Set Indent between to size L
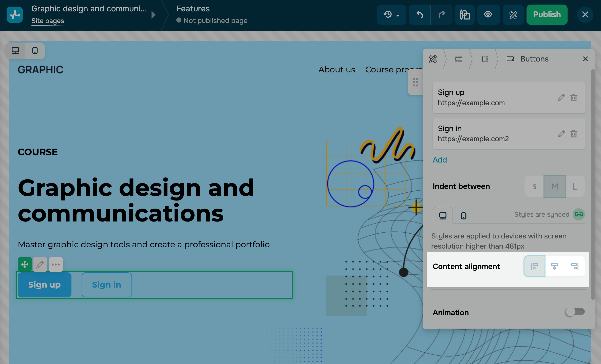 (575, 186)
